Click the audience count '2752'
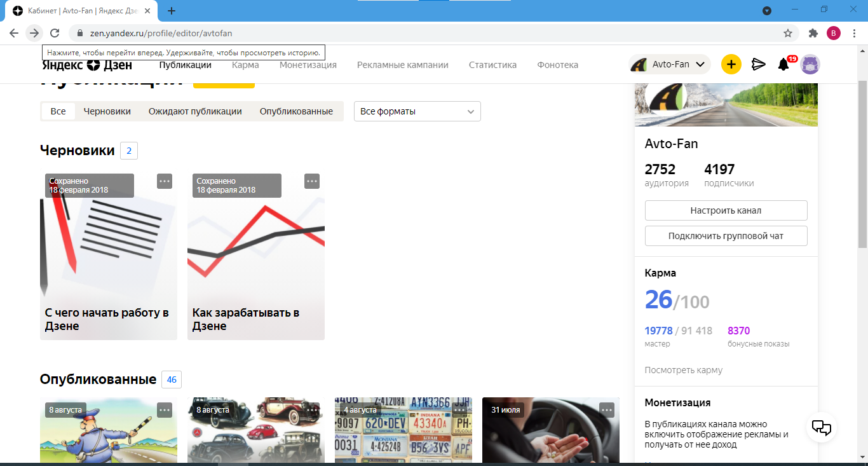Image resolution: width=868 pixels, height=466 pixels. point(660,169)
